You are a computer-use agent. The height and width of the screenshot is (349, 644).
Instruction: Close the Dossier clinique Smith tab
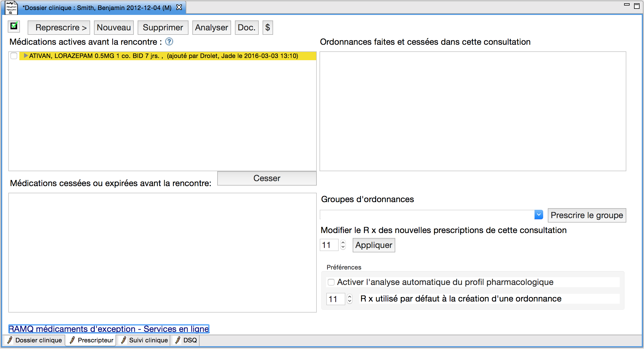179,7
